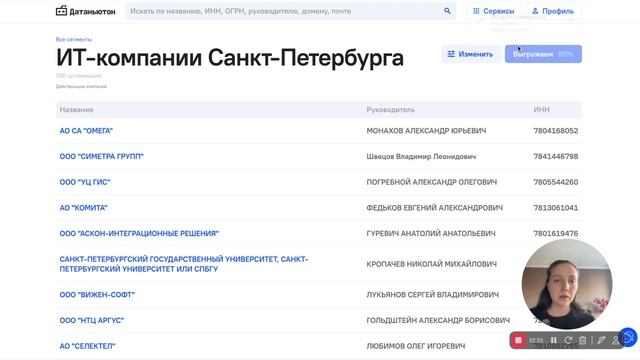Click the Выгружаем export progress button
Screen dimensions: 640x360
543,54
